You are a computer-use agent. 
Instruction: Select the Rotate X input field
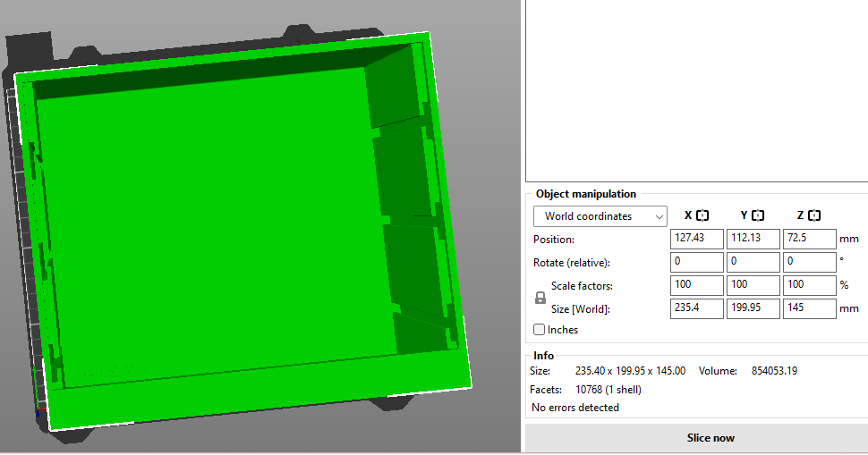click(x=696, y=263)
